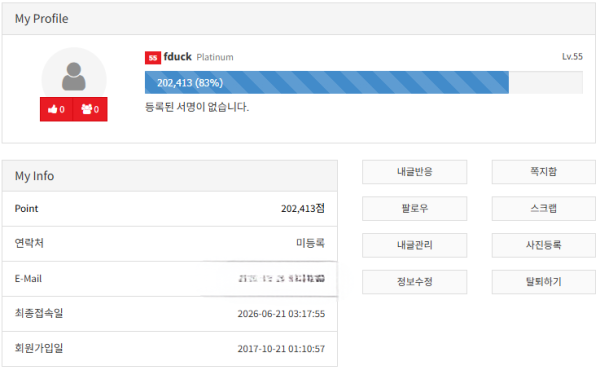Click the fduck username
The image size is (600, 388).
[178, 57]
